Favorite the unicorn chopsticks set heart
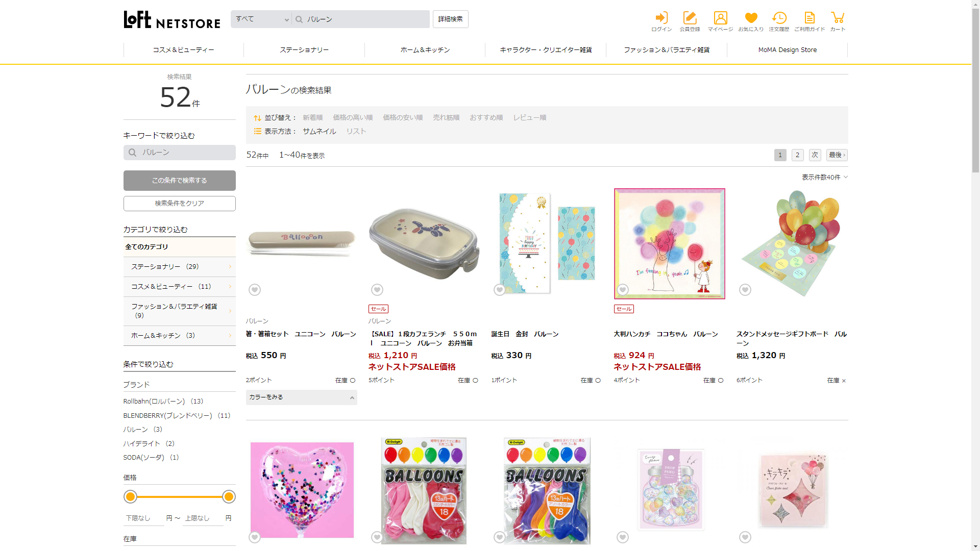 (x=255, y=290)
